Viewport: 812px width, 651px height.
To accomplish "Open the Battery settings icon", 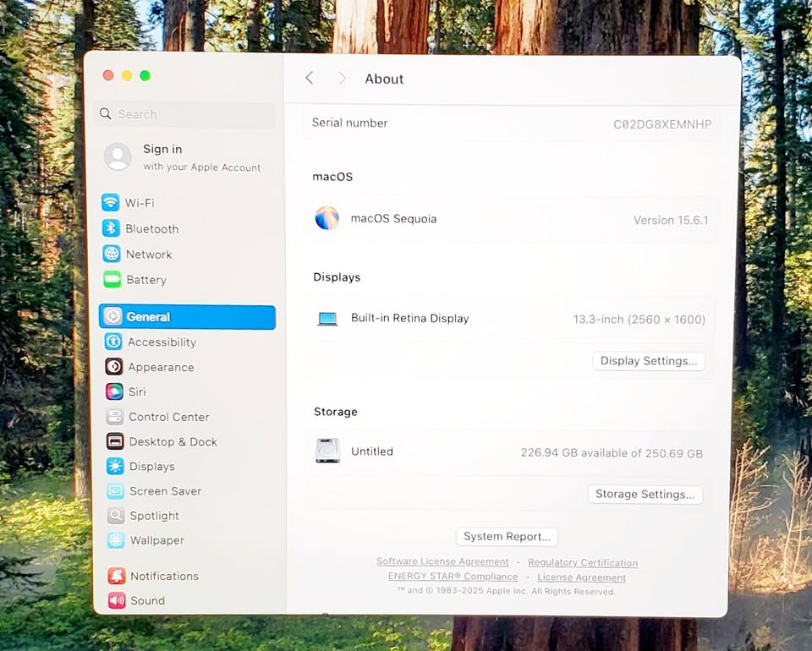I will point(112,279).
